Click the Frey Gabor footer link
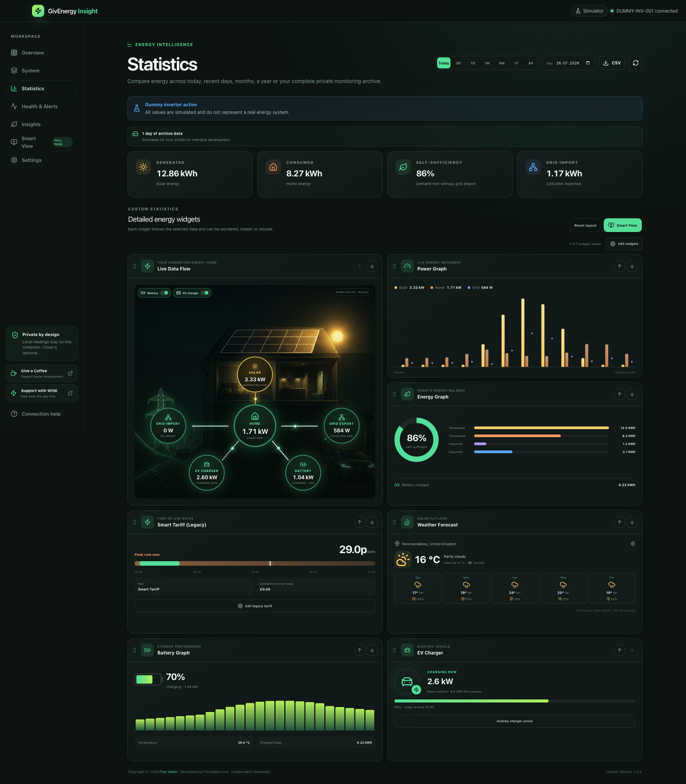 [x=168, y=772]
